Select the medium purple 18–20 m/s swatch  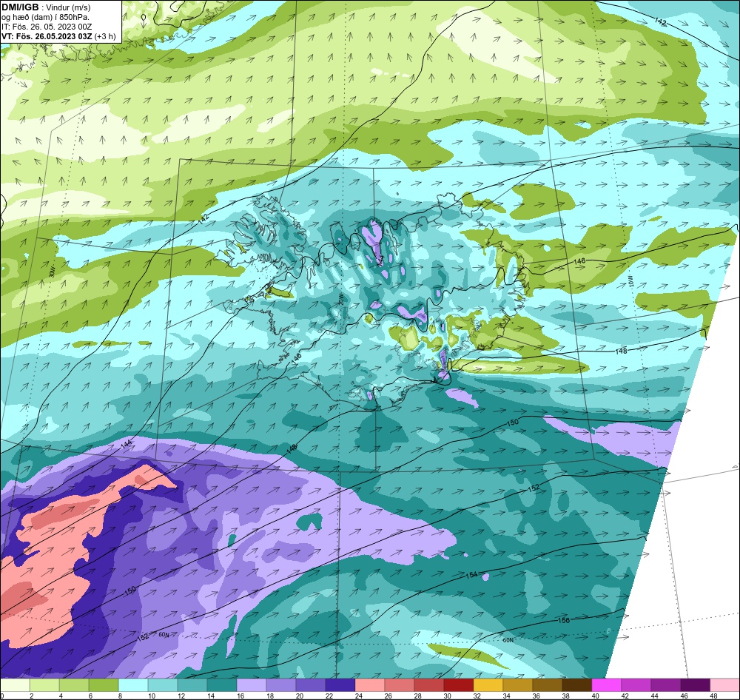tap(281, 685)
